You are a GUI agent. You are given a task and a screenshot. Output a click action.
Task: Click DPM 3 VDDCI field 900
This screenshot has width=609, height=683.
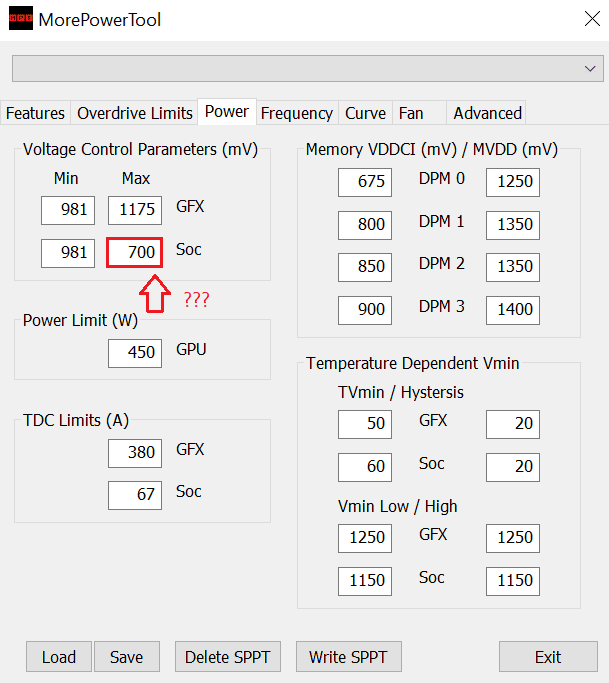click(365, 310)
